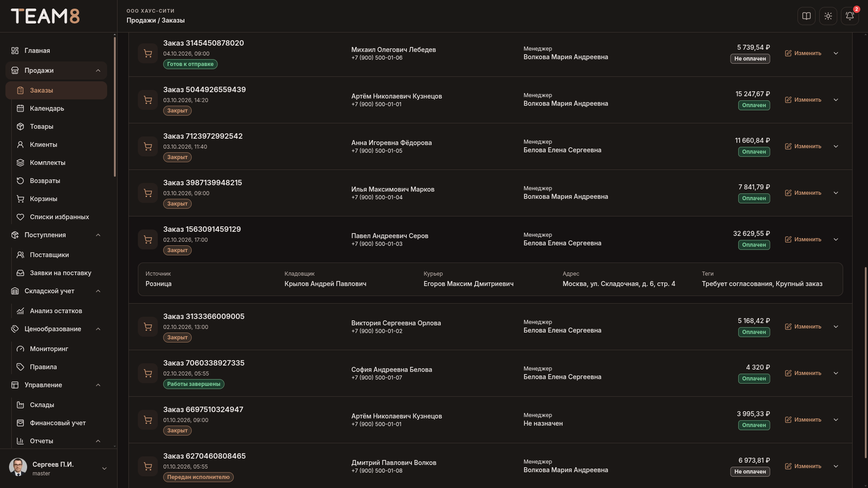Click Изменить for order 3145450878020
The width and height of the screenshot is (868, 488).
(x=803, y=53)
